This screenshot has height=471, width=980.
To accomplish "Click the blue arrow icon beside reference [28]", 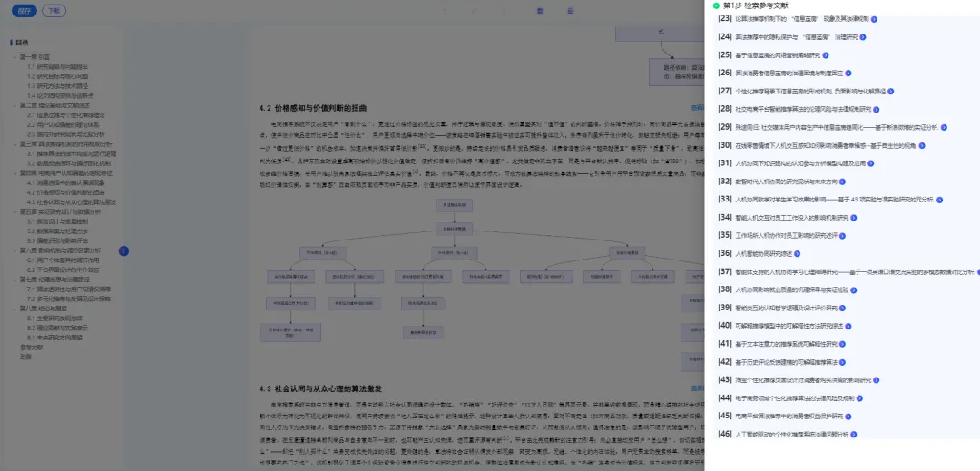I will [x=875, y=109].
